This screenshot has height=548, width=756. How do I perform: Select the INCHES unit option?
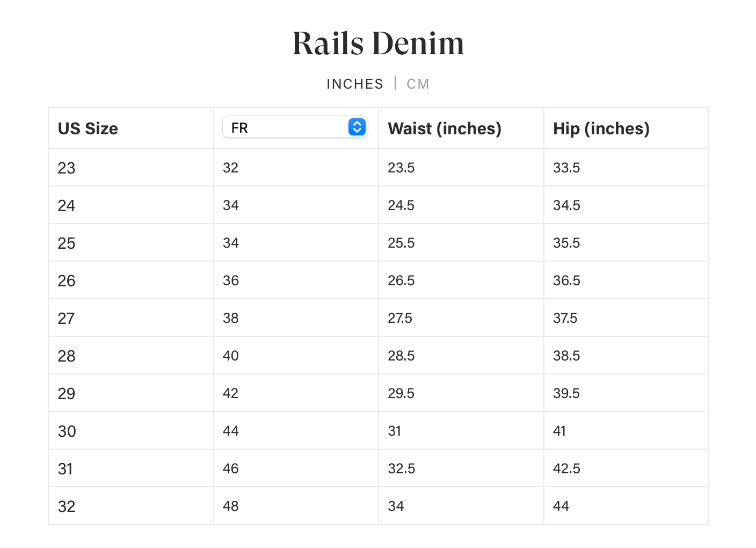click(354, 84)
